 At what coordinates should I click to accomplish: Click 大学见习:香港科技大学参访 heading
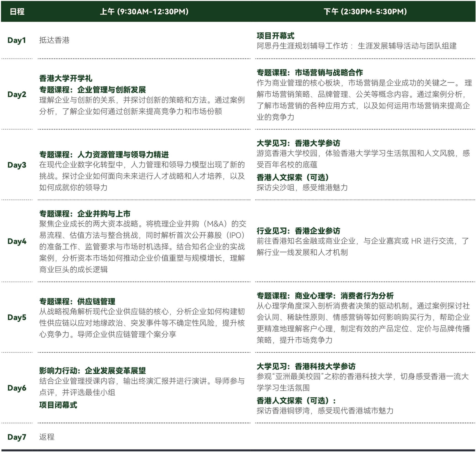pos(306,366)
